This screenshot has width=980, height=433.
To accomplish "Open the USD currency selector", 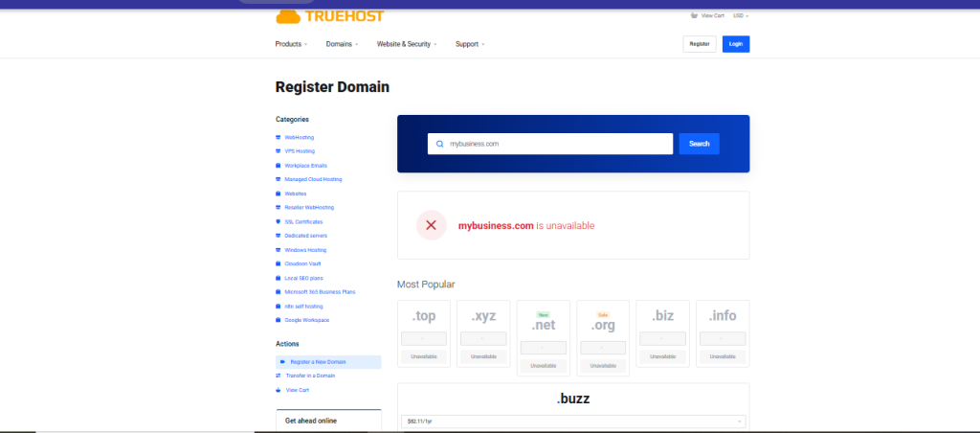I will (x=741, y=15).
